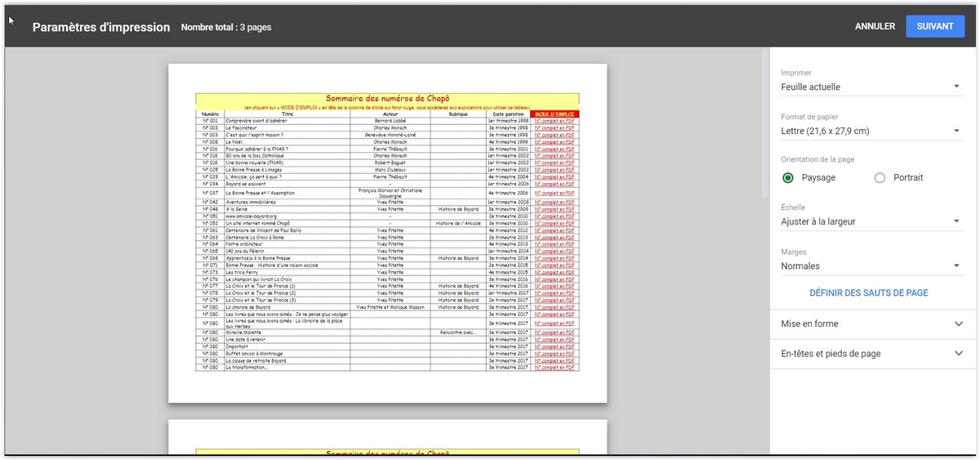This screenshot has width=980, height=460.
Task: Click the second page preview at the bottom
Action: click(388, 437)
